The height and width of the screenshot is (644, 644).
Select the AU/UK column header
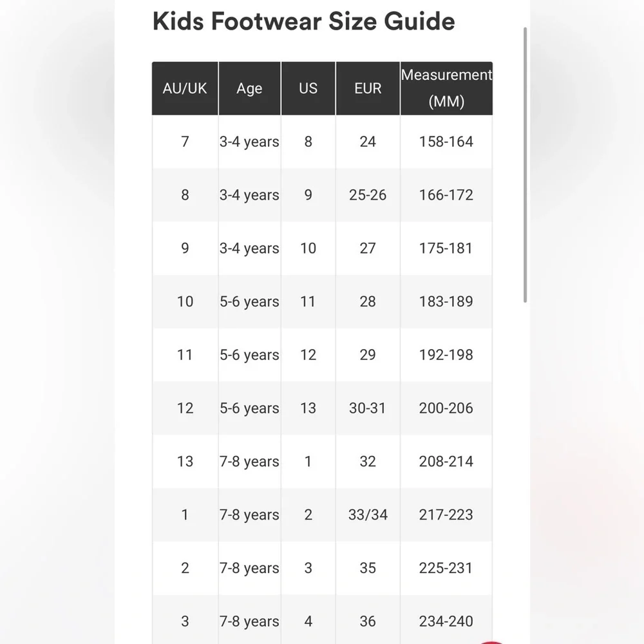pos(185,88)
